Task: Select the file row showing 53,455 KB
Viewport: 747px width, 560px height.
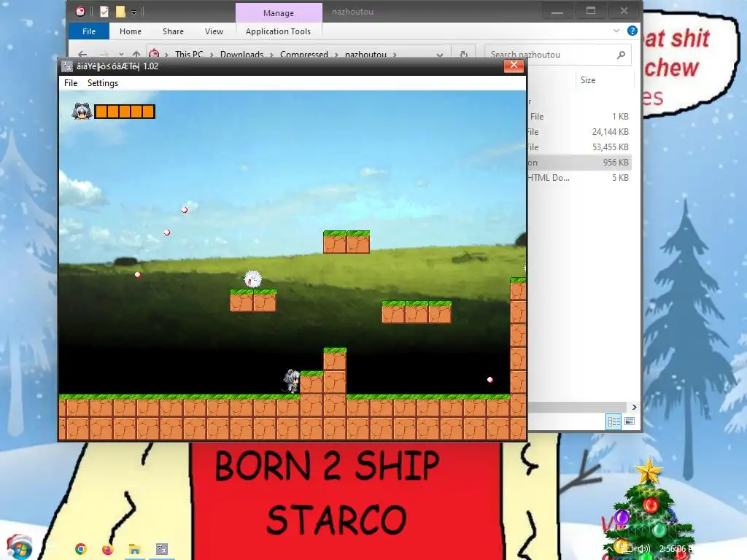Action: click(x=579, y=147)
